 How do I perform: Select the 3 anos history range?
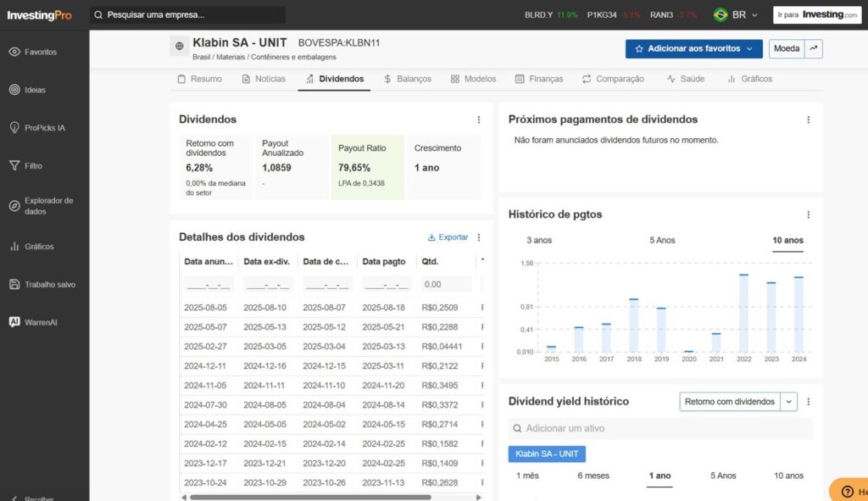[x=539, y=240]
